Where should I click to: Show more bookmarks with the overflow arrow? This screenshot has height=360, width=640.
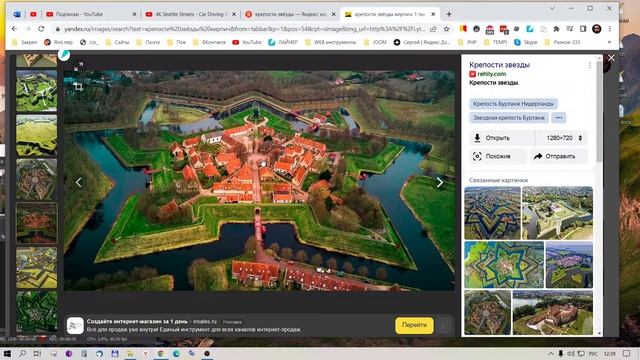(609, 42)
